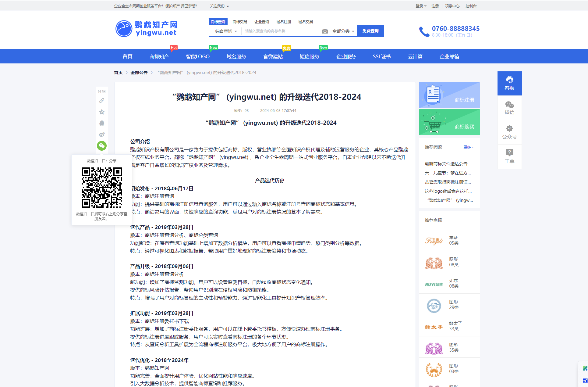This screenshot has width=588, height=387.
Task: Open the 登录 login dropdown
Action: [421, 6]
